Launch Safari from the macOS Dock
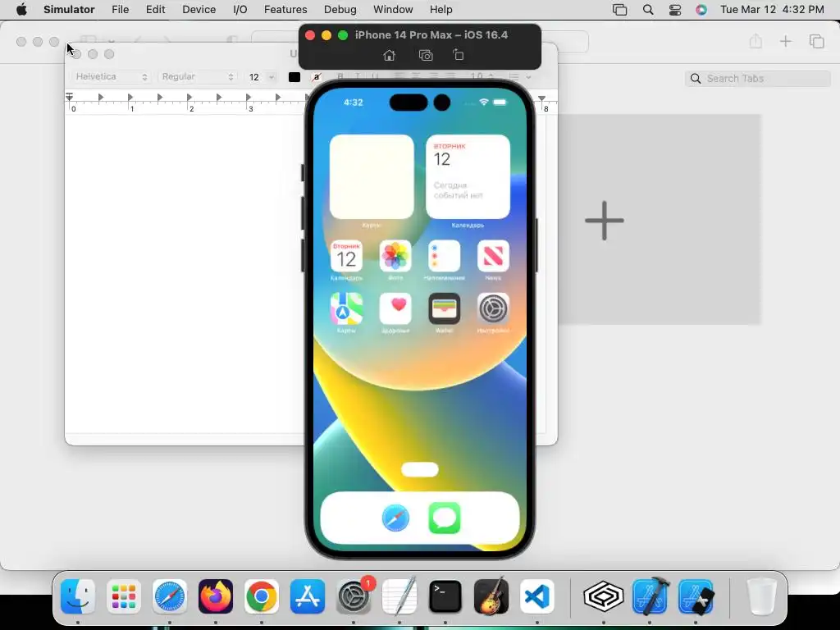The height and width of the screenshot is (630, 840). pos(170,596)
